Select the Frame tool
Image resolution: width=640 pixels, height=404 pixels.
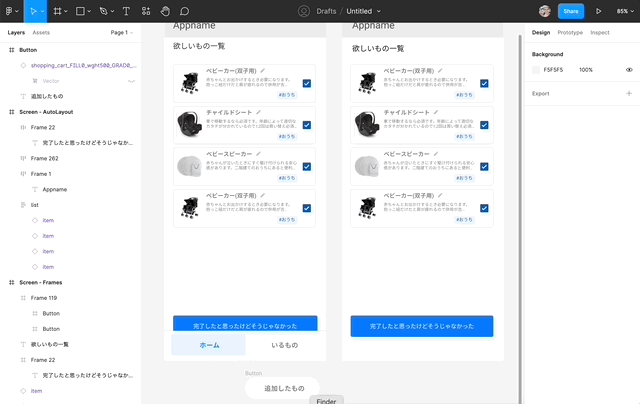click(58, 11)
